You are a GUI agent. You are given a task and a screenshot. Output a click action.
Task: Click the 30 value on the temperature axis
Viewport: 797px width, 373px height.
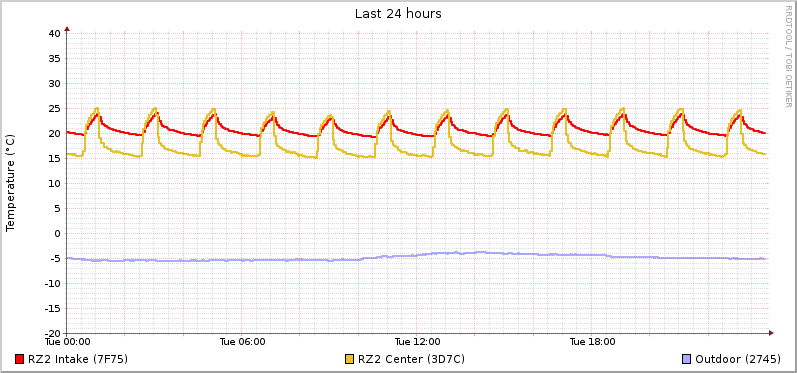pos(55,83)
